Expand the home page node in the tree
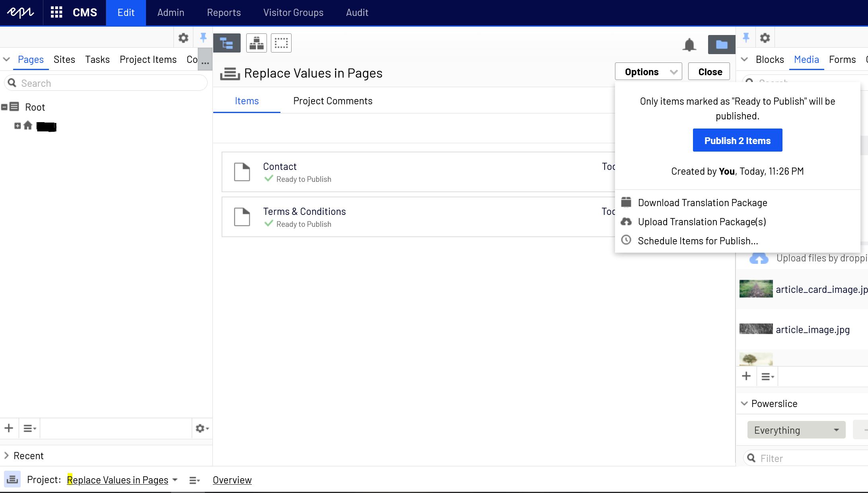Screen dimensions: 868x493 17,126
